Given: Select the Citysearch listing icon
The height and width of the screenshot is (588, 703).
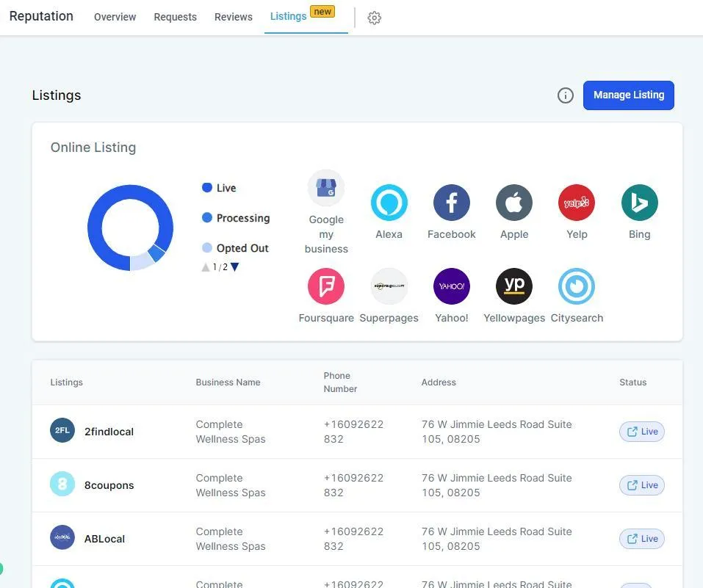Looking at the screenshot, I should [577, 286].
